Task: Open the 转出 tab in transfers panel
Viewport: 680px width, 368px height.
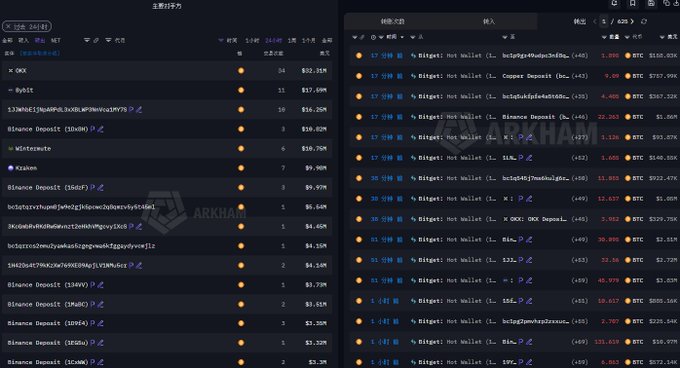Action: tap(580, 21)
